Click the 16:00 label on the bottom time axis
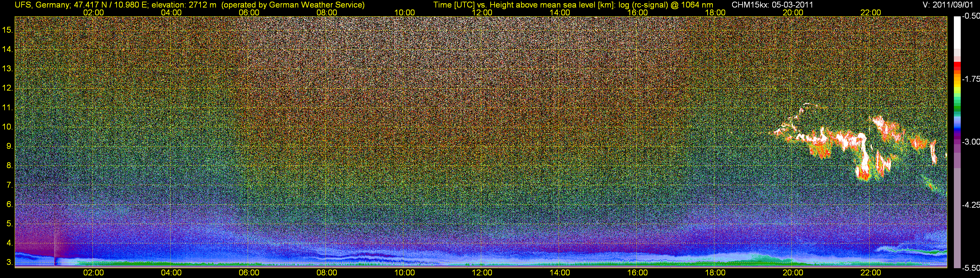Screen dimensions: 980x278 [637, 273]
